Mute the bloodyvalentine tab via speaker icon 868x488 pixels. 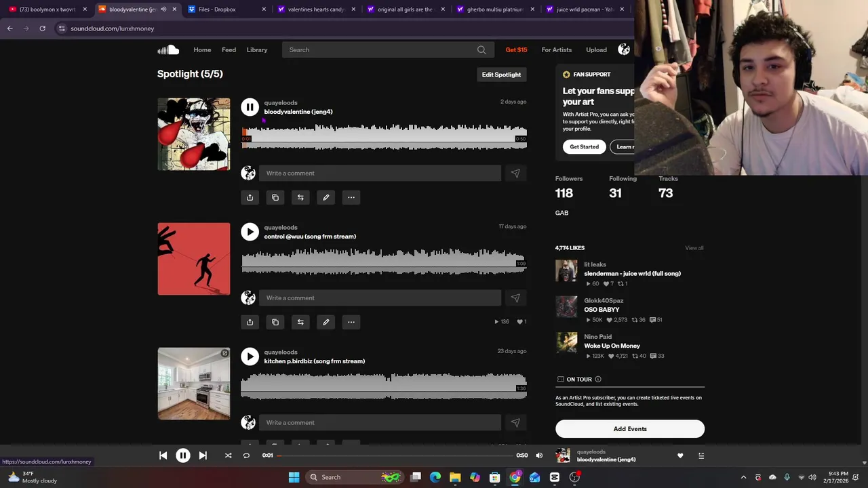(163, 9)
